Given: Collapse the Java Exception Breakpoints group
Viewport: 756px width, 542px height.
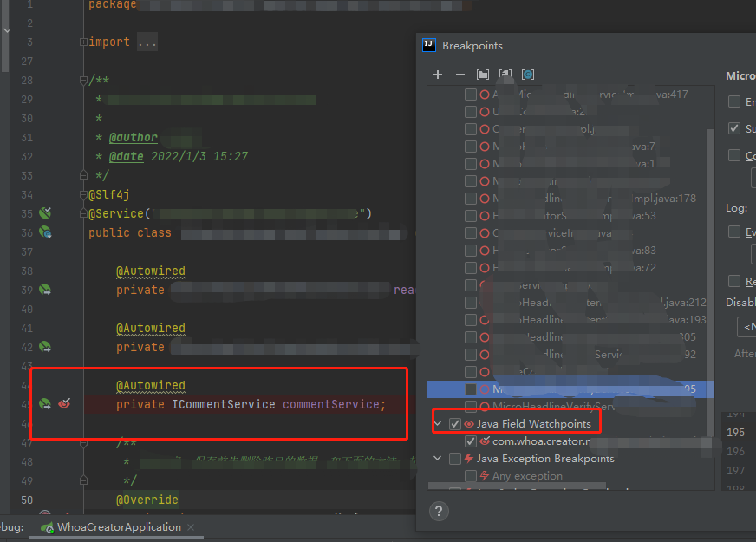Looking at the screenshot, I should (438, 458).
